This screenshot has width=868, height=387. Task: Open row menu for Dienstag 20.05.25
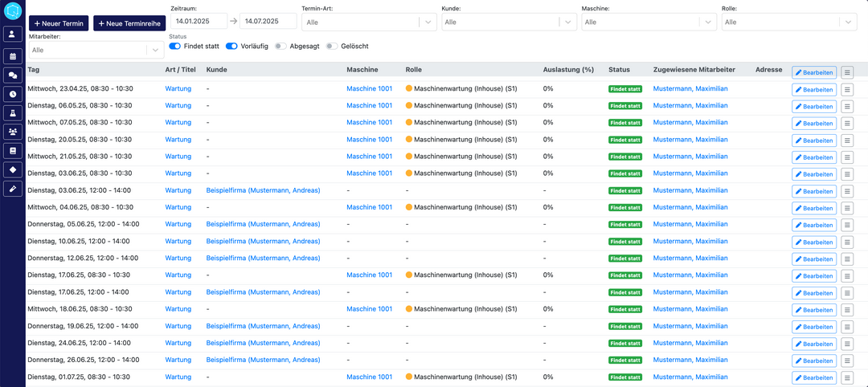pyautogui.click(x=847, y=141)
